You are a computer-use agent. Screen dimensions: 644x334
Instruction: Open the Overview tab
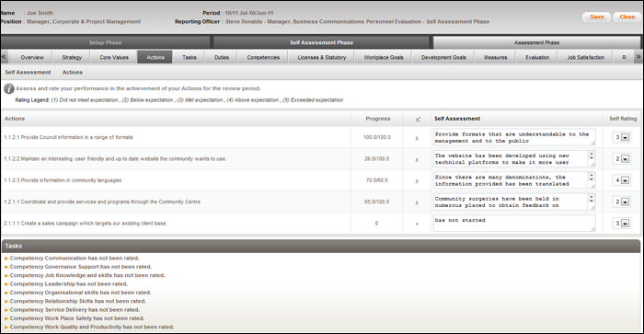(32, 57)
